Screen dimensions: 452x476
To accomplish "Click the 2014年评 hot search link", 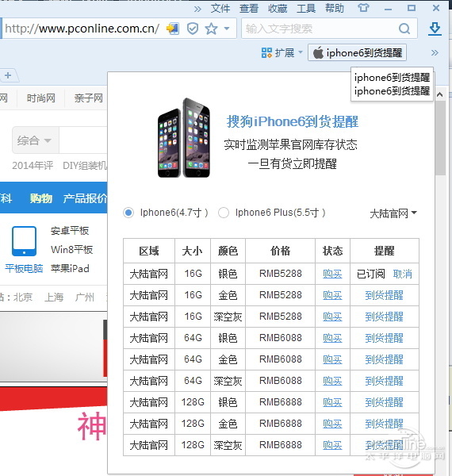I will click(x=33, y=166).
